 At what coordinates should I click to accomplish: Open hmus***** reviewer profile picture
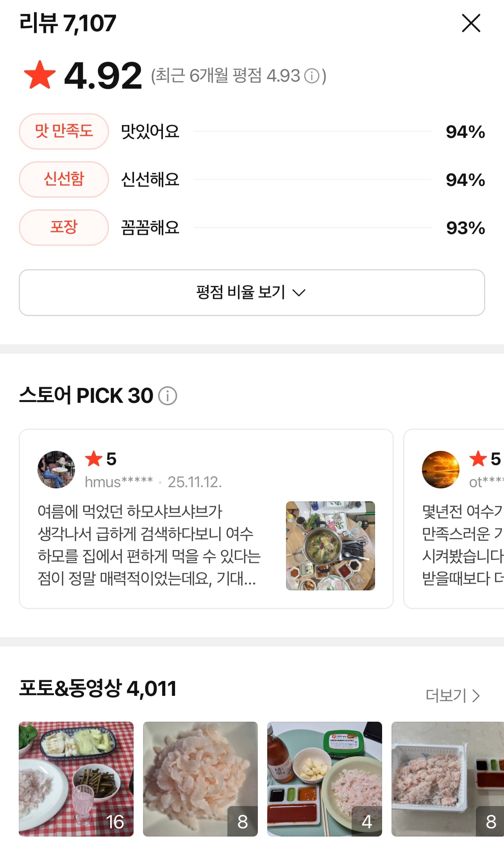[56, 469]
